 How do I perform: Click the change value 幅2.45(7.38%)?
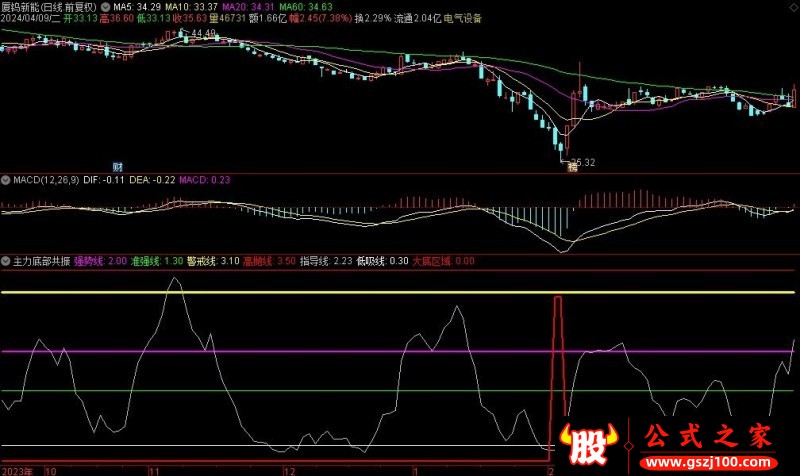tap(320, 18)
